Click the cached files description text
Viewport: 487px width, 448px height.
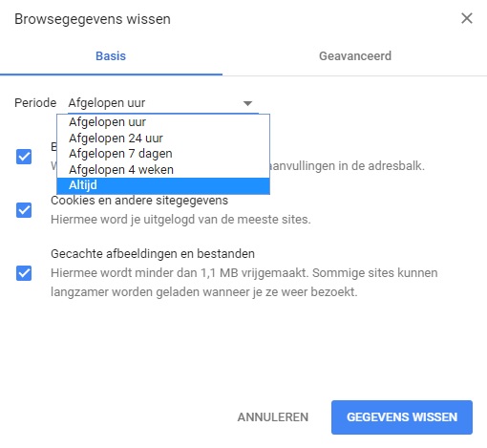pos(244,283)
